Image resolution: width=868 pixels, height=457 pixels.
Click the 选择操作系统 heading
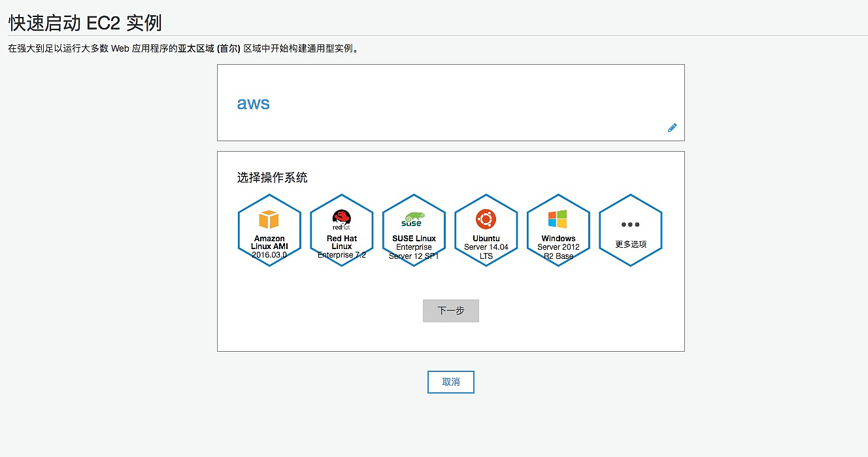coord(272,177)
